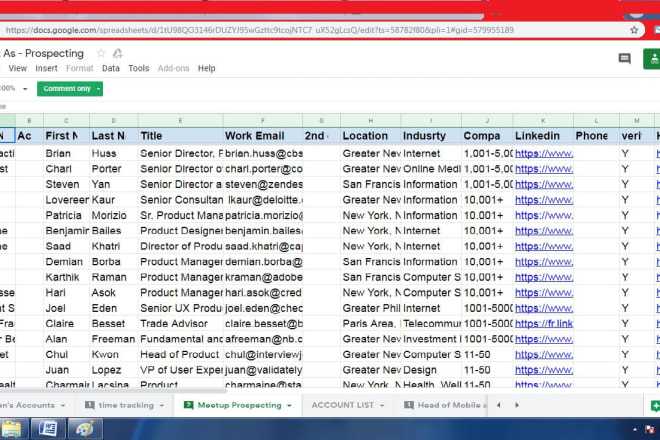This screenshot has height=440, width=660.
Task: Select the Design industry cell
Action: tap(431, 370)
